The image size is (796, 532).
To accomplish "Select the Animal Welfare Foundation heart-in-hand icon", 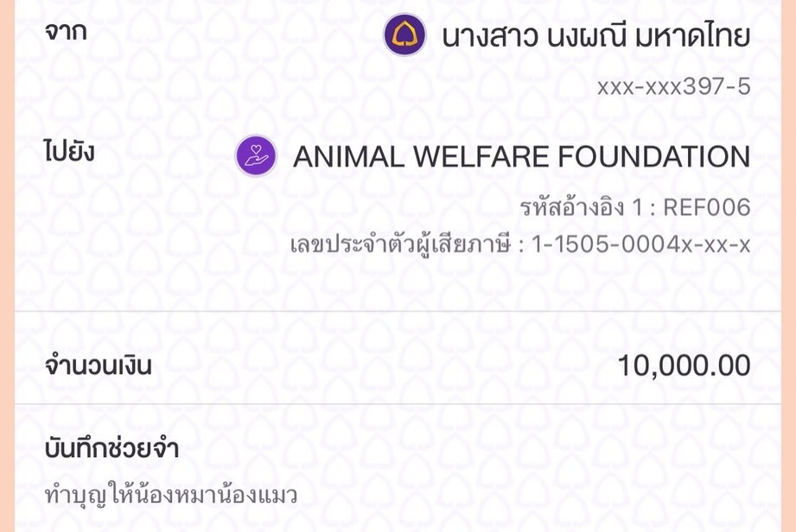I will point(254,156).
